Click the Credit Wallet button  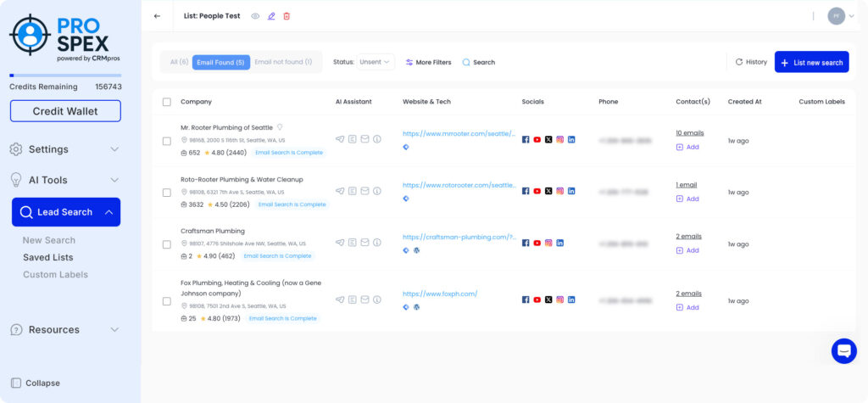pyautogui.click(x=65, y=111)
